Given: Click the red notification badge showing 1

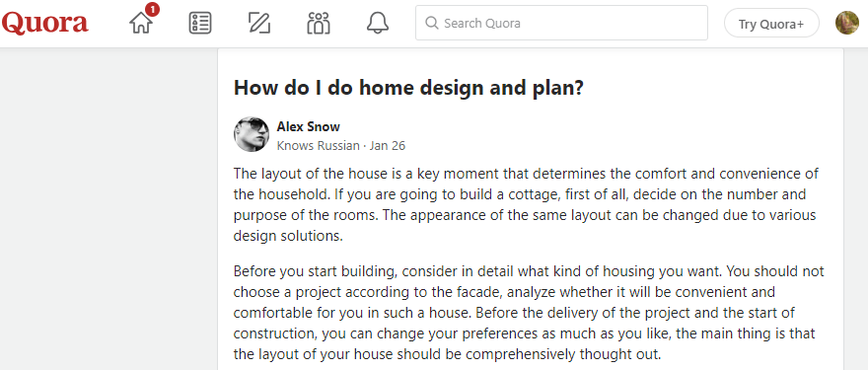Looking at the screenshot, I should (x=153, y=10).
